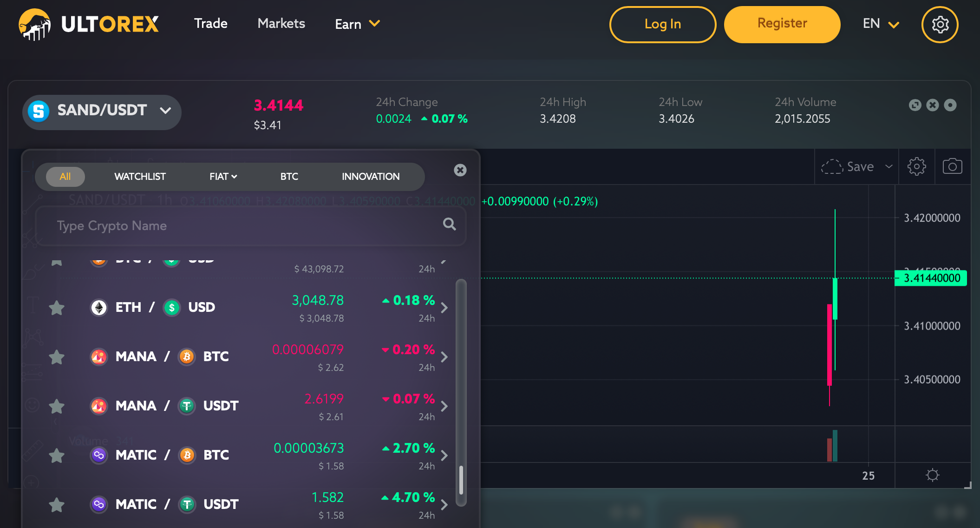Click the Log In button
The image size is (980, 528).
tap(662, 24)
